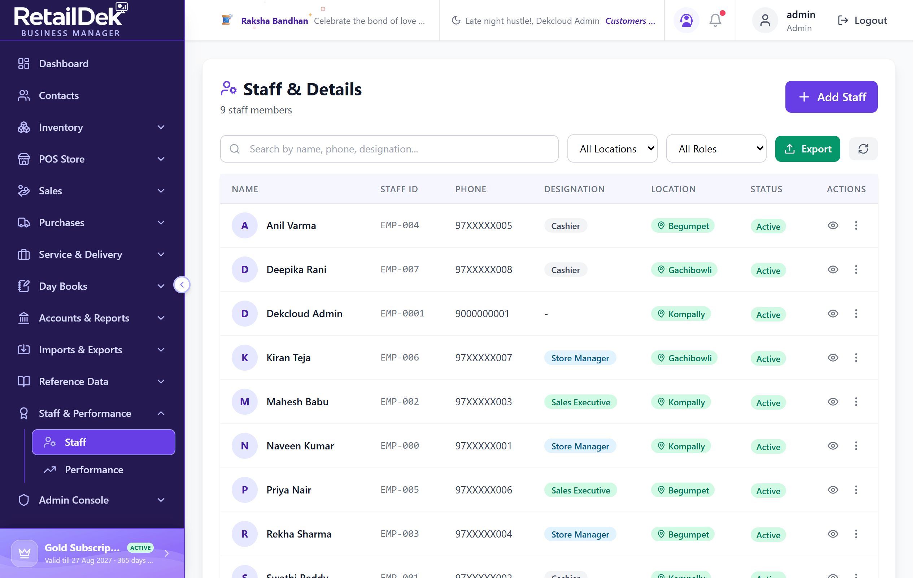This screenshot has width=924, height=578.
Task: View details of Kiran Teja
Action: pyautogui.click(x=833, y=358)
